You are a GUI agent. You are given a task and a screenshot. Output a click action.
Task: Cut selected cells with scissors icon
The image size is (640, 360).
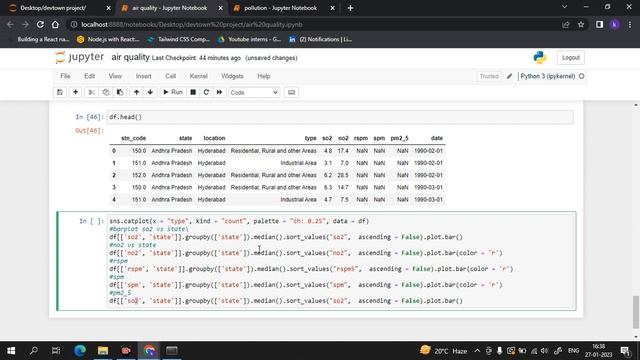(x=91, y=92)
